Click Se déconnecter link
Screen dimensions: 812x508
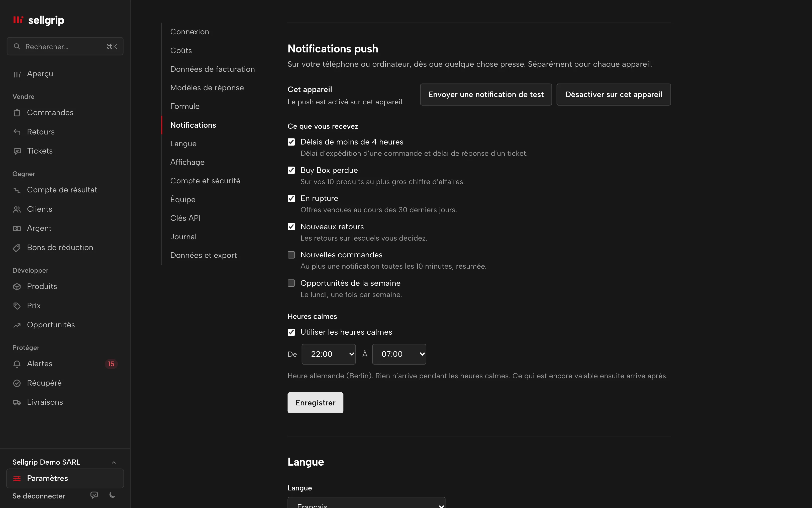click(x=39, y=496)
